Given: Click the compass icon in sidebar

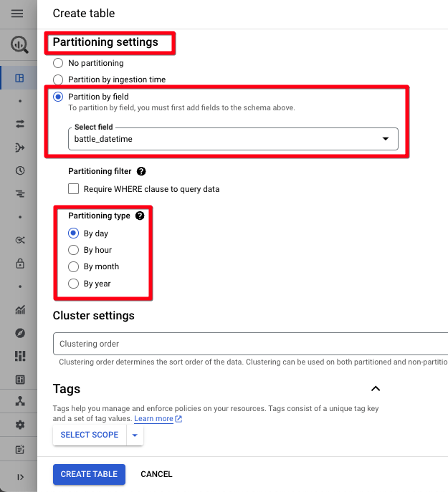Looking at the screenshot, I should click(x=20, y=333).
